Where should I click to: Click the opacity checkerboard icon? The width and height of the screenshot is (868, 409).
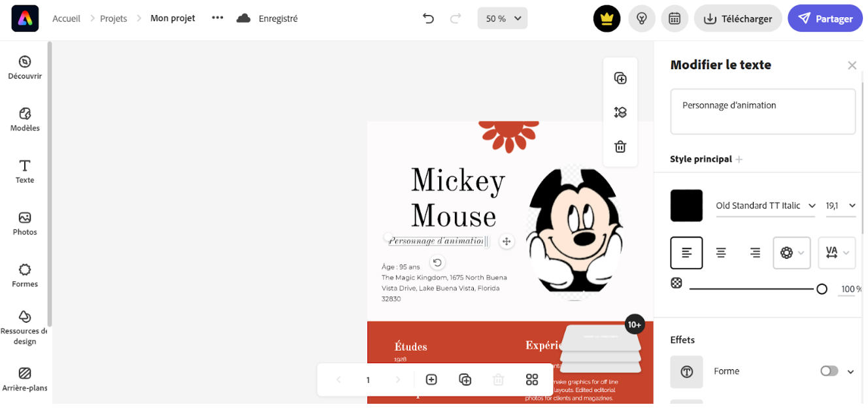(676, 283)
